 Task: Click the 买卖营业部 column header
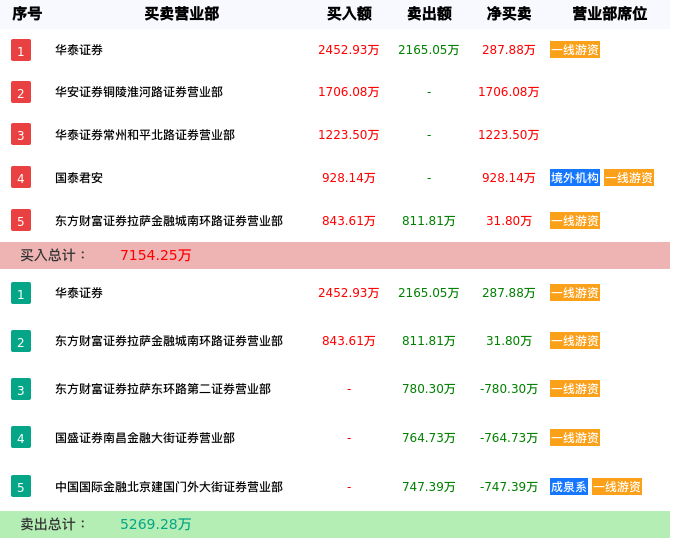coord(182,14)
